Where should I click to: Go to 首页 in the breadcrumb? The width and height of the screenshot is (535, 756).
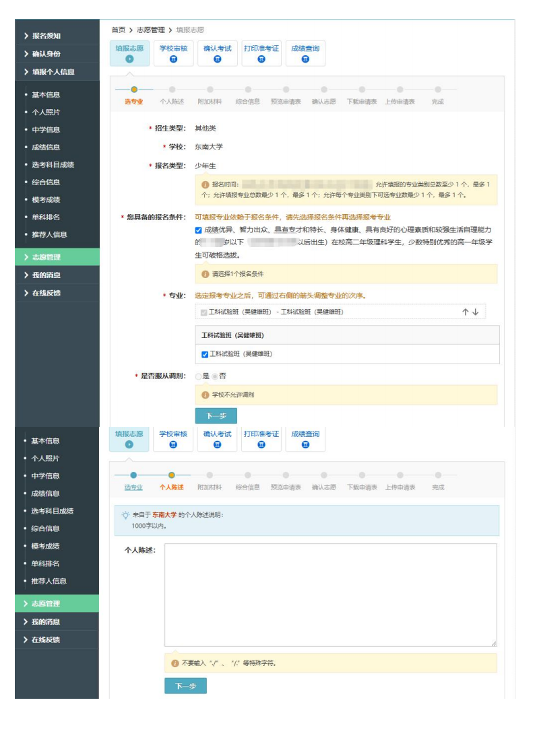tap(118, 30)
